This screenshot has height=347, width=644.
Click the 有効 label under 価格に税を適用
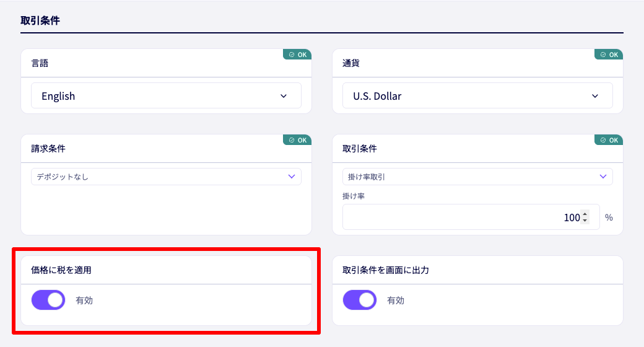[x=84, y=301]
